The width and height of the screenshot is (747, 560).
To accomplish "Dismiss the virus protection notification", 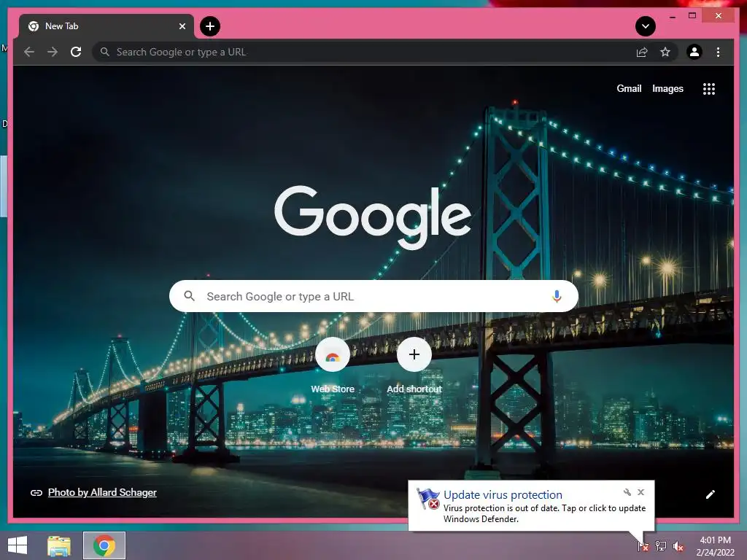I will pos(640,492).
